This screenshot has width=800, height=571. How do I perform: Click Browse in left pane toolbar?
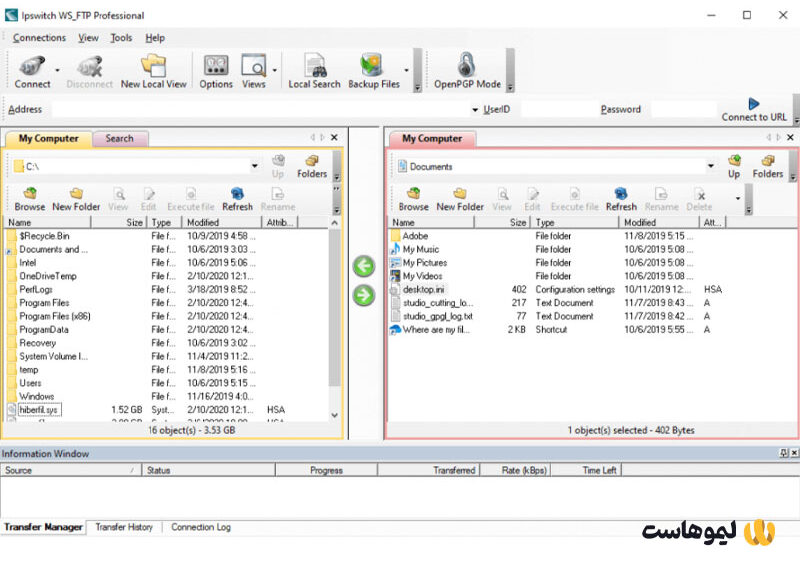tap(30, 200)
